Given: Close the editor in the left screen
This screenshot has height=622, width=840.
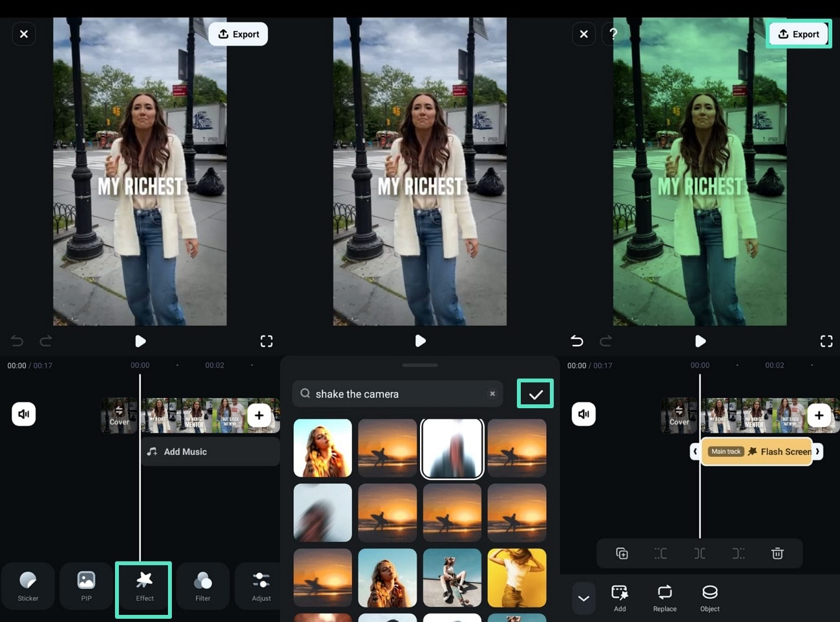Looking at the screenshot, I should [24, 34].
